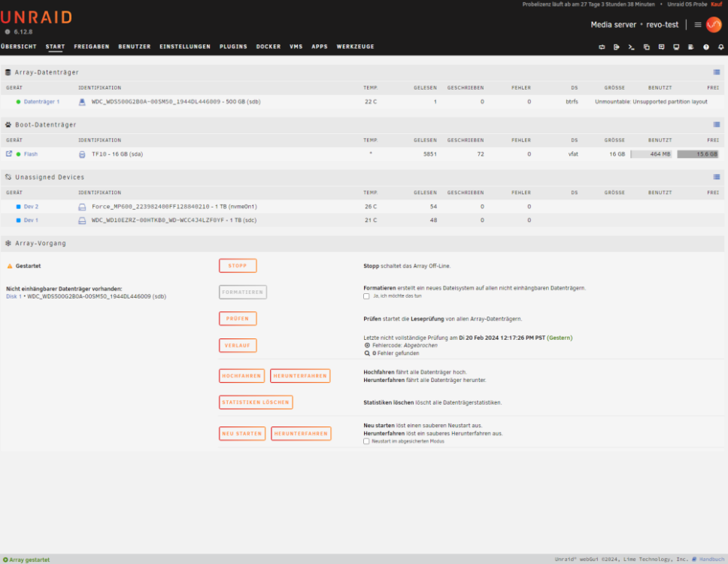This screenshot has width=728, height=564.
Task: Open the file manager icon
Action: (x=646, y=47)
